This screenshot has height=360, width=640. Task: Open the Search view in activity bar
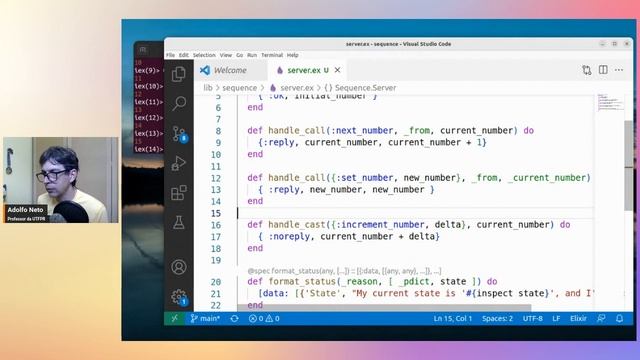tap(178, 104)
